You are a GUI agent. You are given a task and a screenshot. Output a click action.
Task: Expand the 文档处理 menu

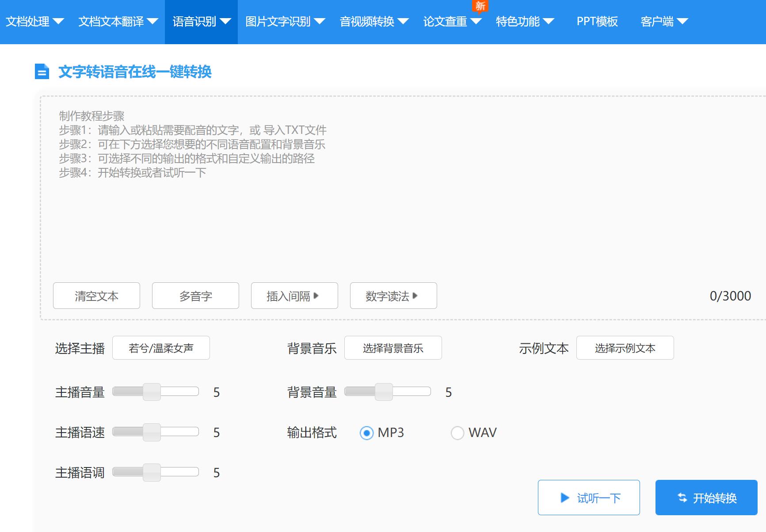[x=34, y=22]
